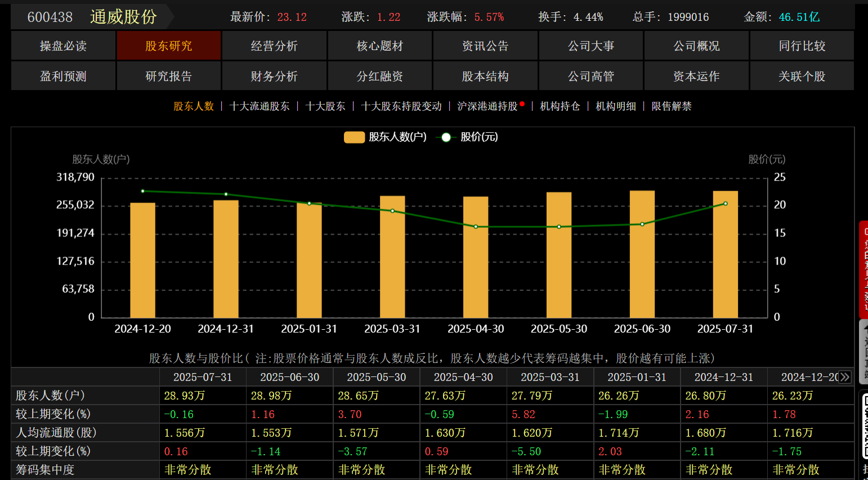Click price point above 2024-12-31
The image size is (868, 480).
pyautogui.click(x=226, y=194)
